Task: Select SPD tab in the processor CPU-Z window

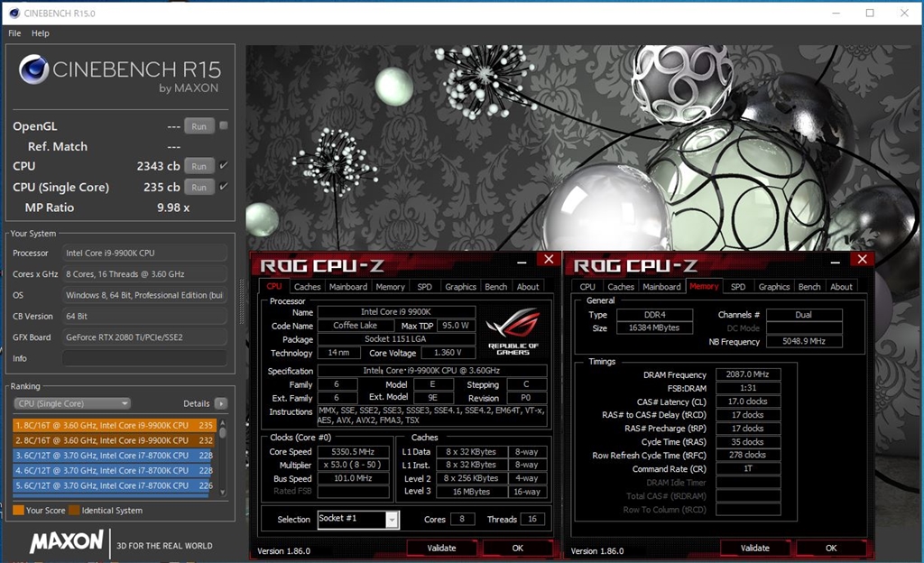Action: tap(424, 287)
